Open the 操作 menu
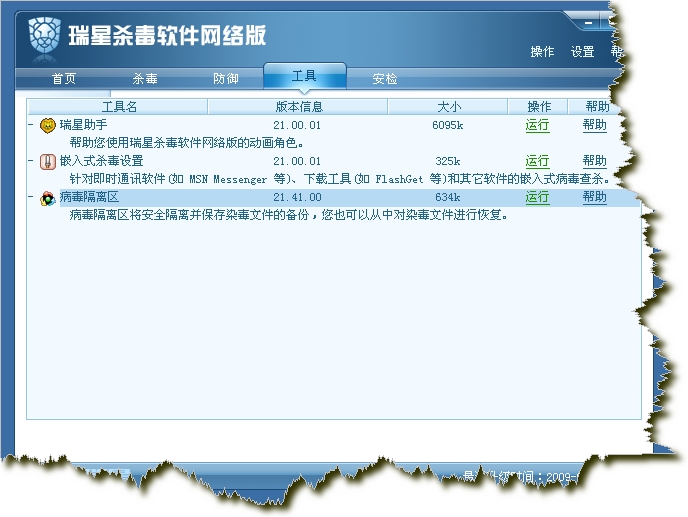 tap(542, 52)
